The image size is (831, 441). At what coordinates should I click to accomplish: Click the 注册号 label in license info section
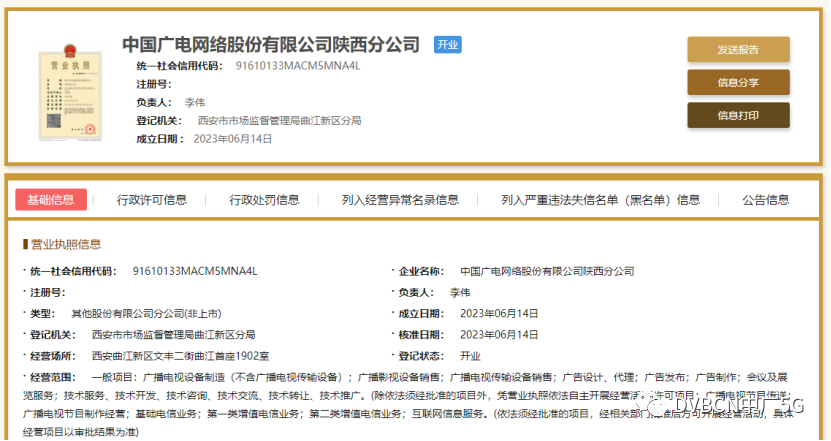pos(48,293)
